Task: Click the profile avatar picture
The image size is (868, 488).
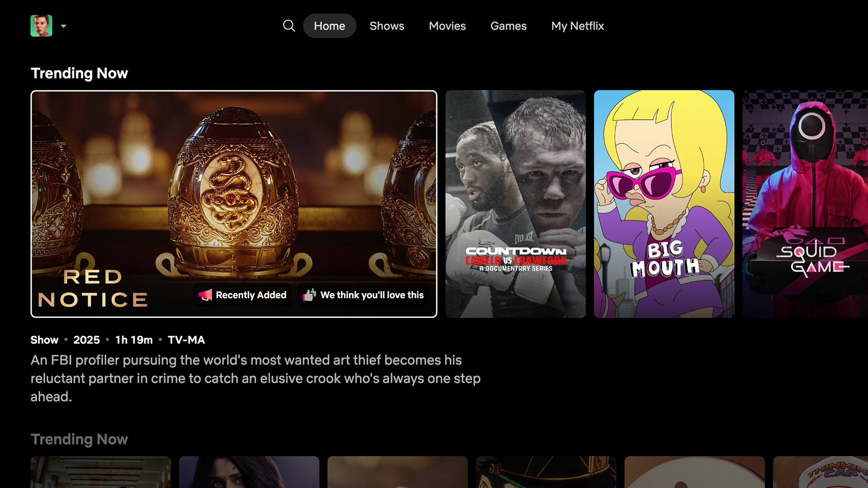Action: 41,26
